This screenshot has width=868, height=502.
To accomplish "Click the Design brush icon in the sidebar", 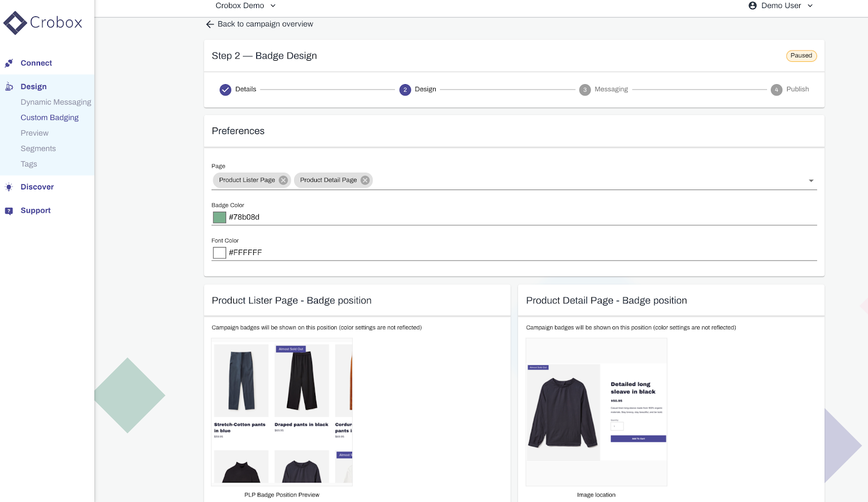I will 9,86.
